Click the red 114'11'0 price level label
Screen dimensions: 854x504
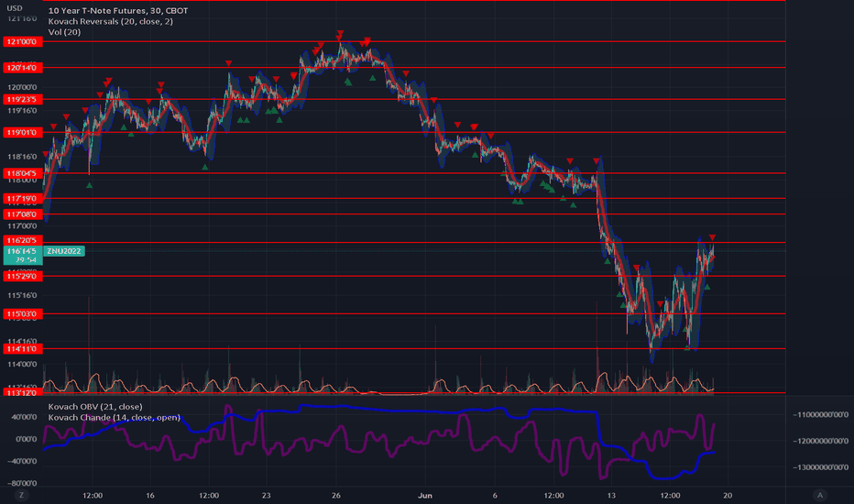22,349
